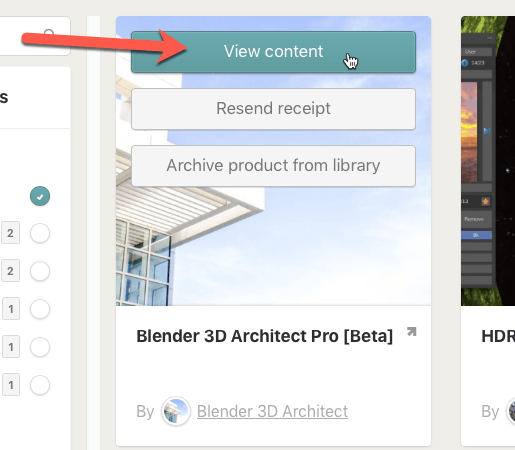515x450 pixels.
Task: Click the orange star icon in HDR preview
Action: (486, 201)
